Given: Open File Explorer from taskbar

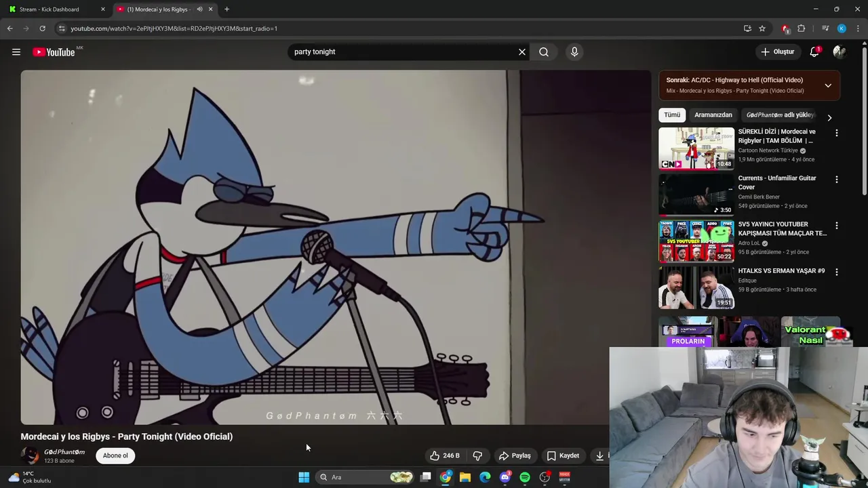Looking at the screenshot, I should [465, 477].
